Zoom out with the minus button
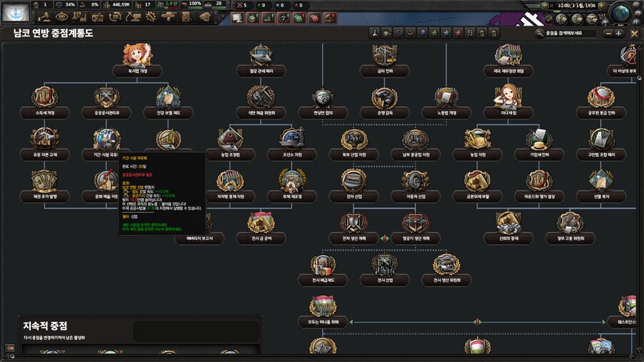 [x=608, y=33]
